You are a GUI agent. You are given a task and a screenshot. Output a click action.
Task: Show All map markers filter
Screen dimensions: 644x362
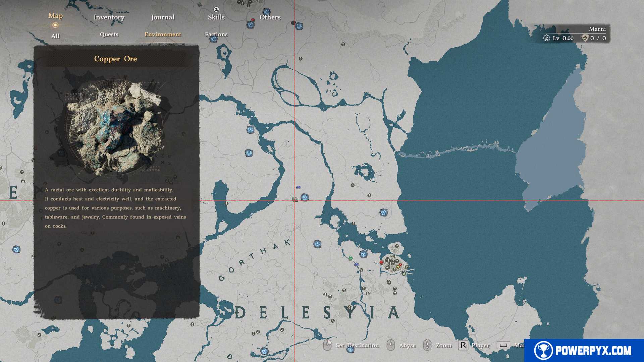pos(55,36)
